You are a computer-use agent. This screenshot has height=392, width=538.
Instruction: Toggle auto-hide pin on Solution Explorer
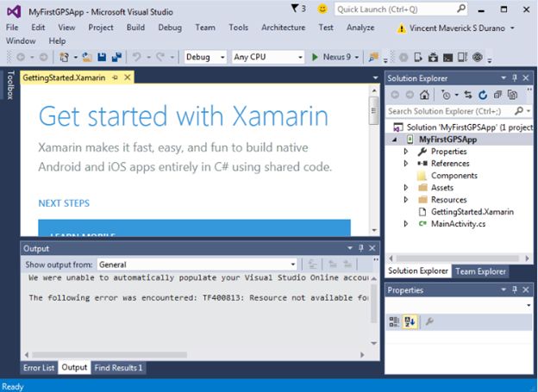click(515, 78)
